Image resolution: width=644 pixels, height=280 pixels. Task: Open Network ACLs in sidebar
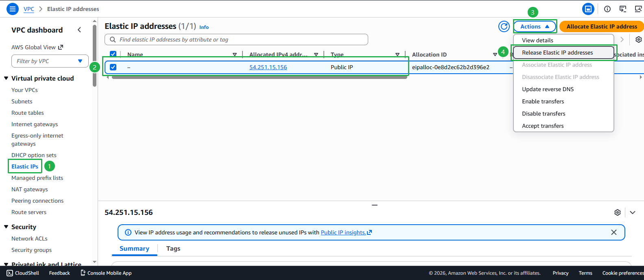29,238
